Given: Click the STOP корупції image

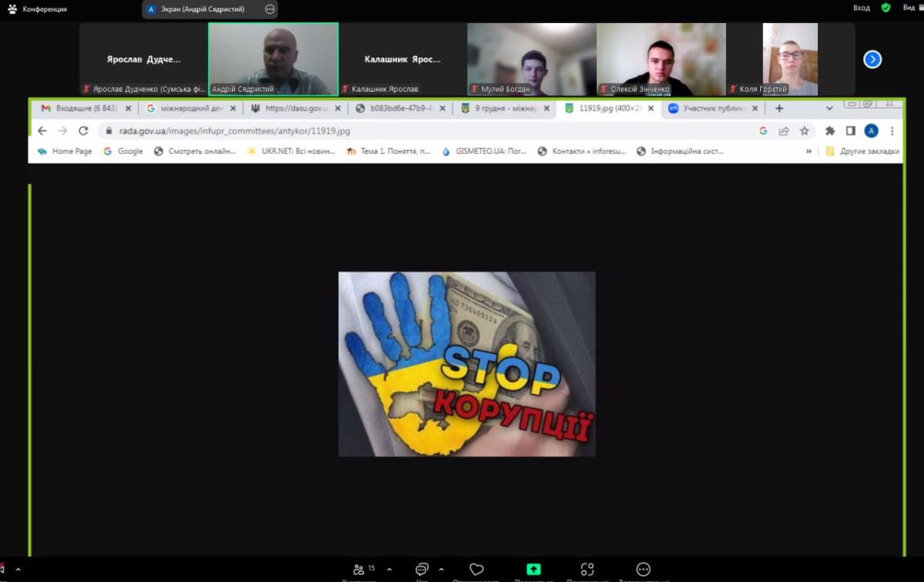Looking at the screenshot, I should click(x=467, y=364).
